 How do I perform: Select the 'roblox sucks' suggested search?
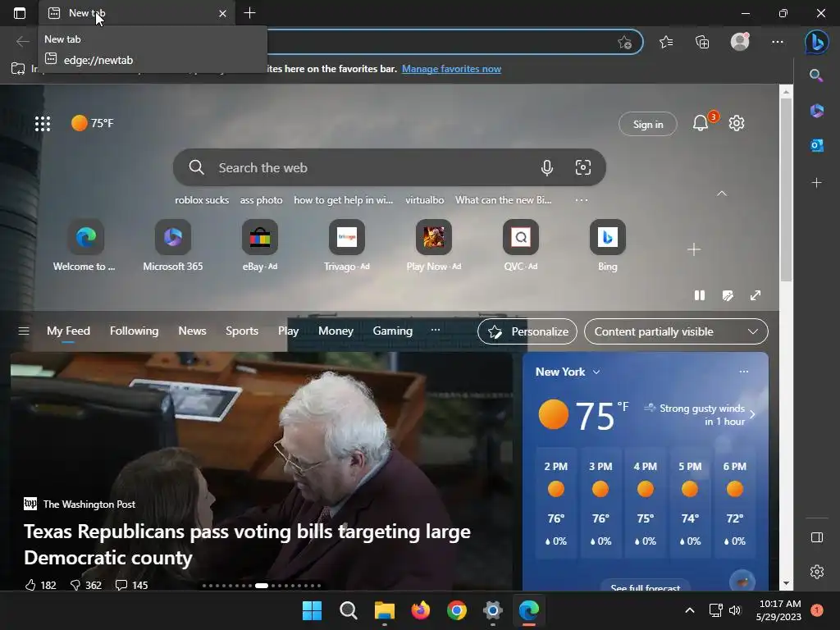pyautogui.click(x=202, y=200)
